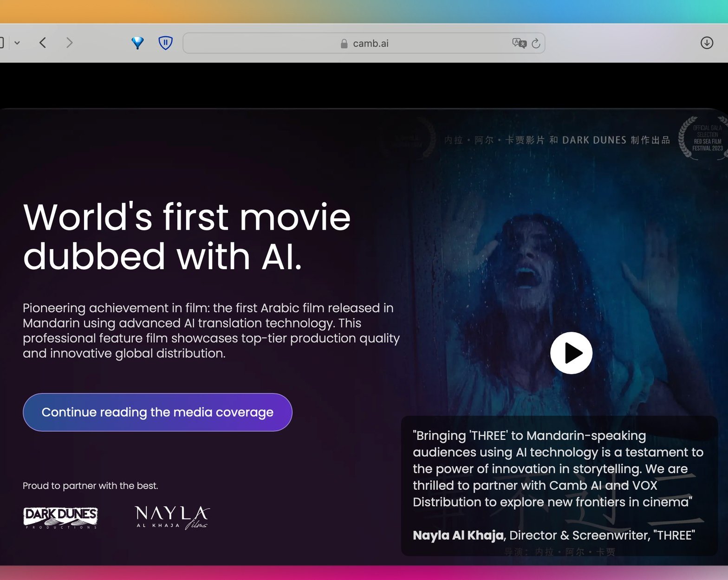Click the Bringing 'THREE' to Mandarin-speaking quote
The width and height of the screenshot is (728, 580).
click(558, 469)
